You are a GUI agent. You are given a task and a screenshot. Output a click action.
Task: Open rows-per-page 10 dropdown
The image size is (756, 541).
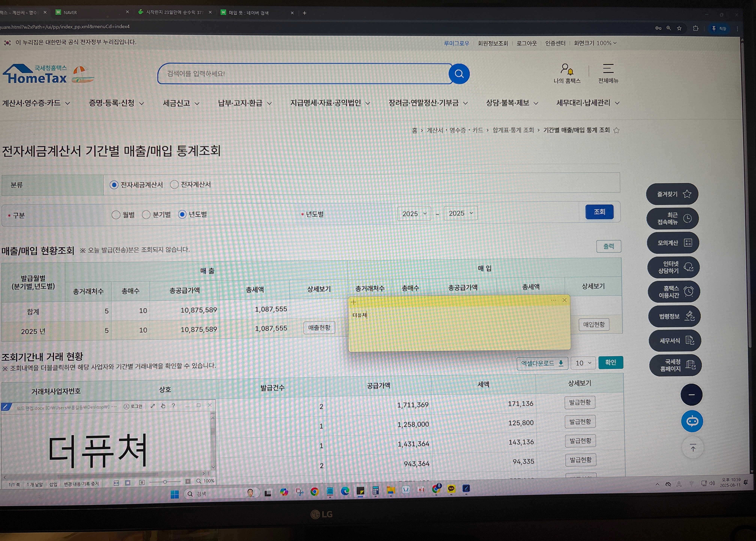pos(583,363)
